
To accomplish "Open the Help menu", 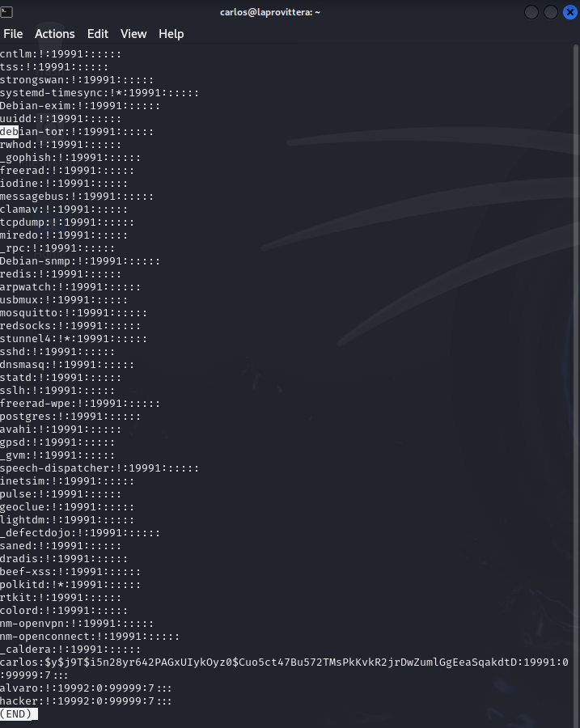I will pos(171,34).
